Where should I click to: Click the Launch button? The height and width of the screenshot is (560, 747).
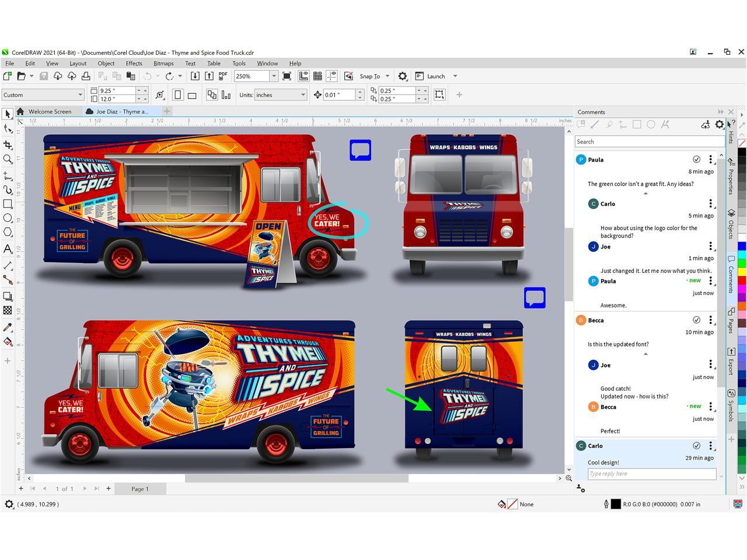435,76
